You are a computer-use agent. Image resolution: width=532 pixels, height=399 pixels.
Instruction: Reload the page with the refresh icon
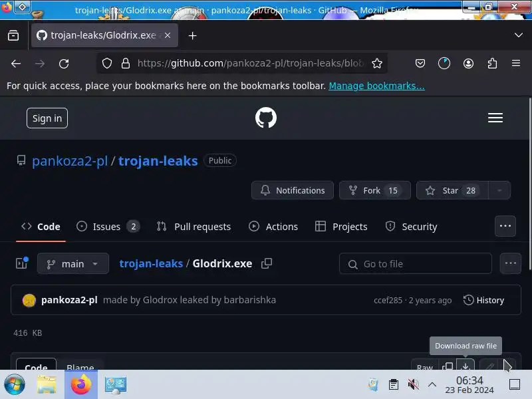pyautogui.click(x=64, y=63)
